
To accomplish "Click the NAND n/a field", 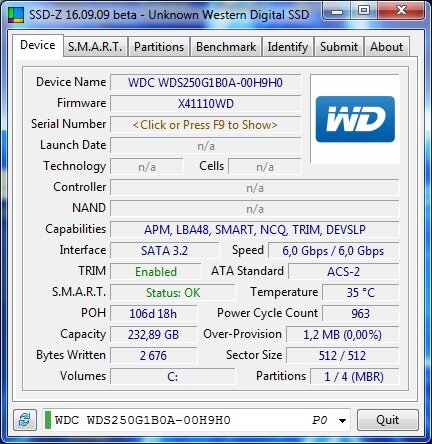I will point(255,209).
